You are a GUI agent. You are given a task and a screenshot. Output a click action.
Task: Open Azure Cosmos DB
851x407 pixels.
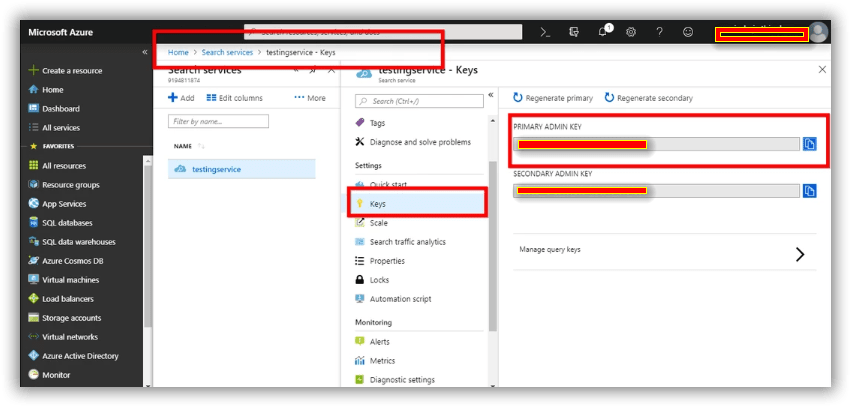click(66, 260)
